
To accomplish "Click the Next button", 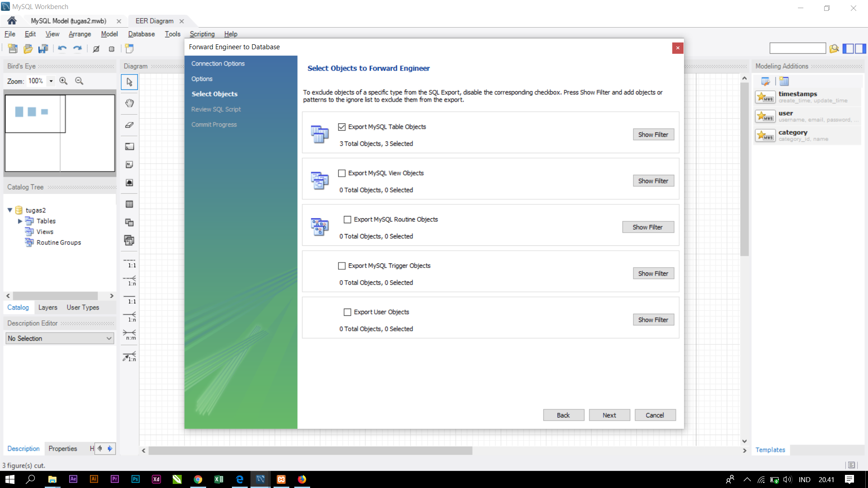I will 609,415.
